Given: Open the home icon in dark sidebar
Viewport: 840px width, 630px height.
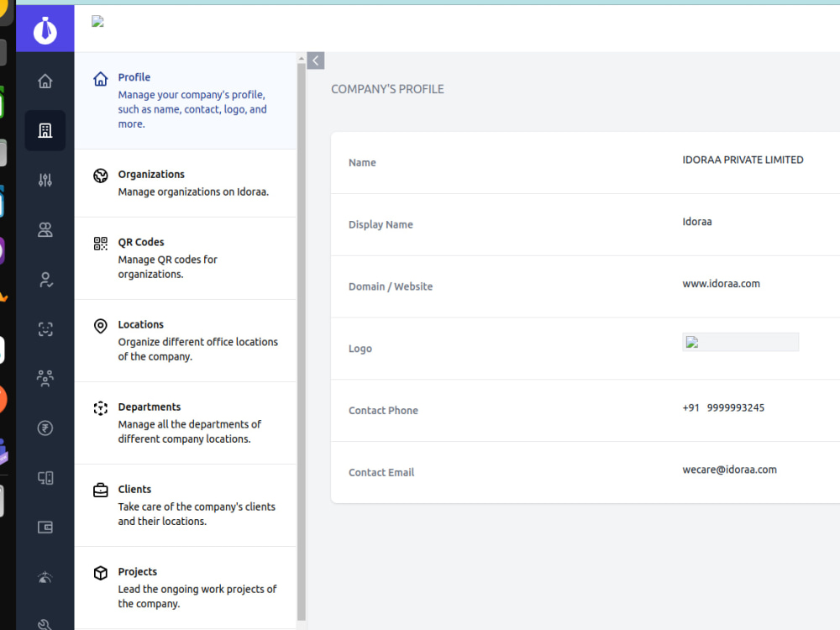Looking at the screenshot, I should tap(45, 81).
